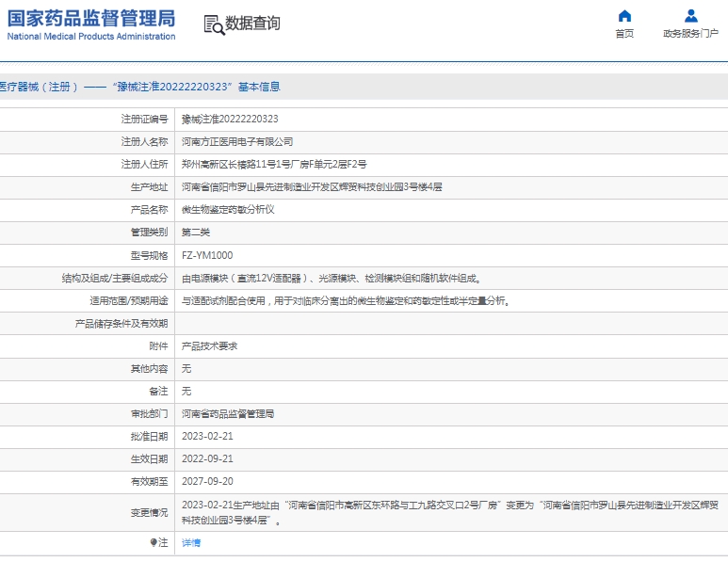Image resolution: width=728 pixels, height=562 pixels.
Task: Select the 其他内容 value 无
Action: (x=186, y=368)
